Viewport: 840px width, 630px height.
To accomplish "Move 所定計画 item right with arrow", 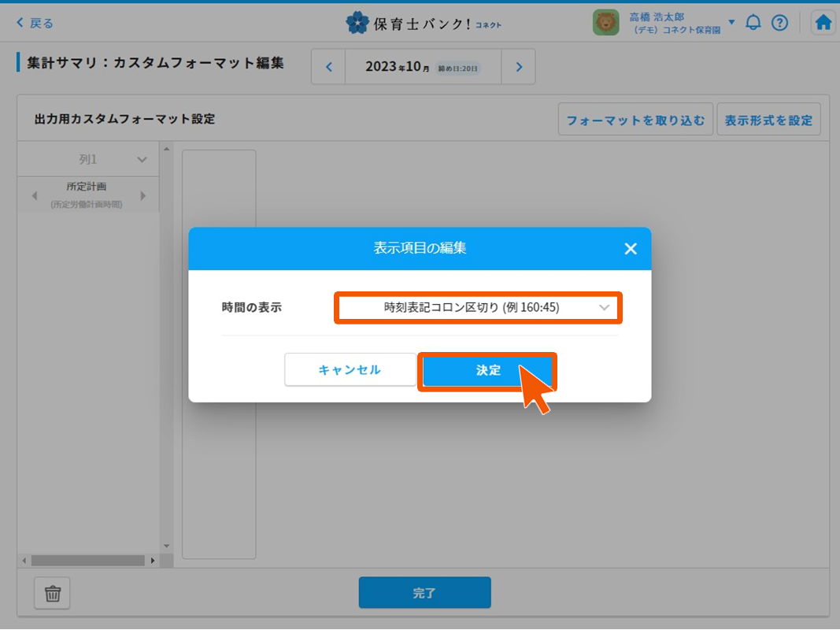I will coord(143,195).
